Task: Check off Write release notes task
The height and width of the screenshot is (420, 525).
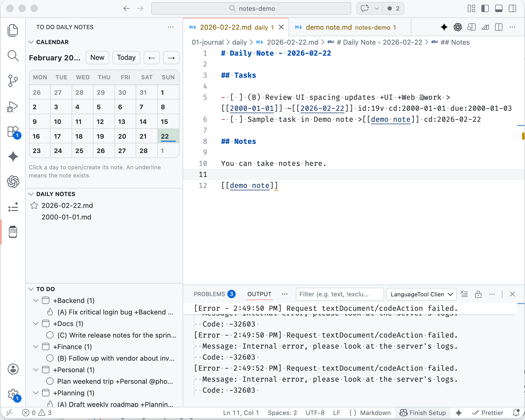Action: [50, 335]
